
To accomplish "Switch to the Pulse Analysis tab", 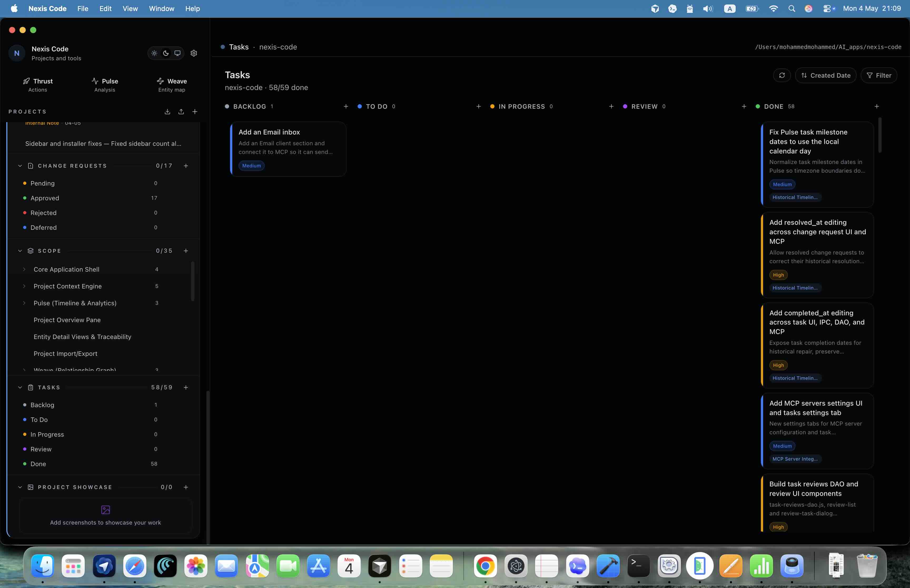I will (105, 85).
